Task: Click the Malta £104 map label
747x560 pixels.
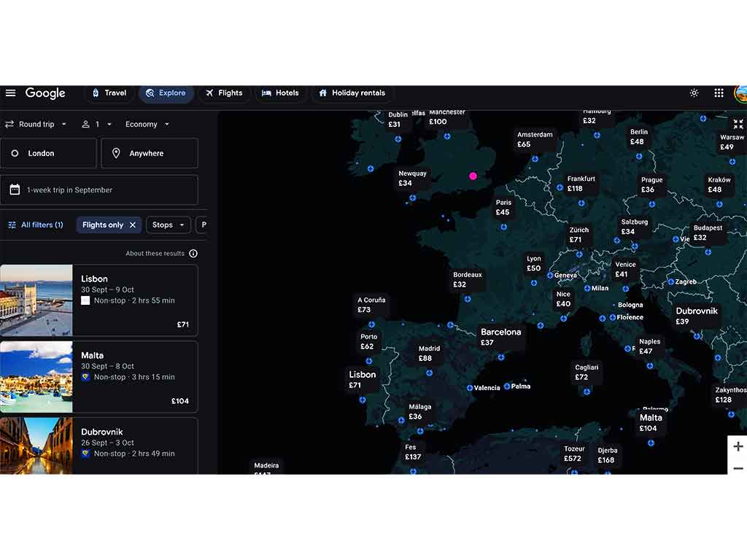Action: point(650,422)
